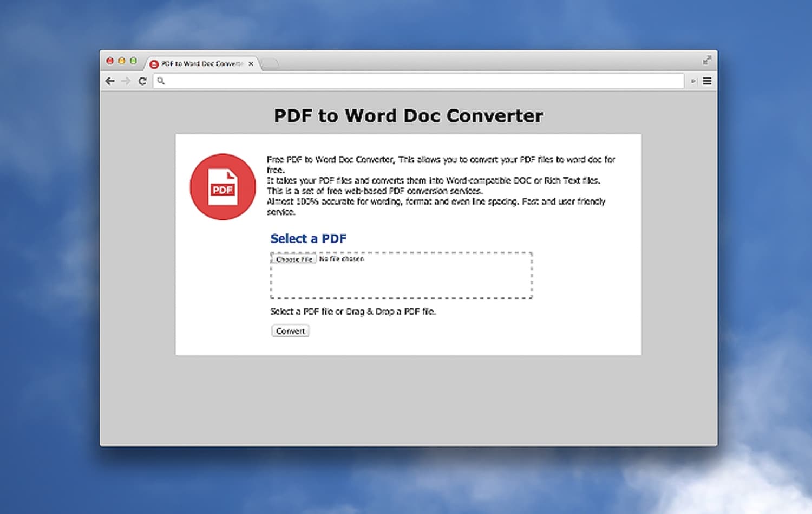Click the green zoom traffic-light button

pos(134,61)
